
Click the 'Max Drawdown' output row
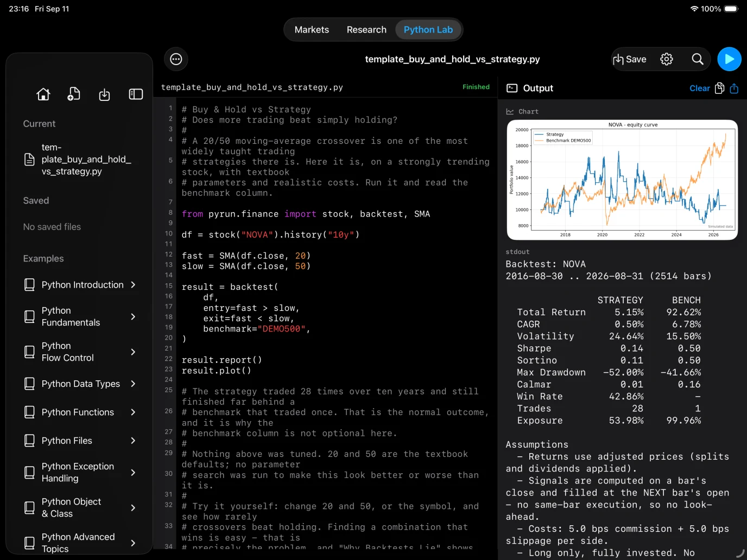point(609,373)
